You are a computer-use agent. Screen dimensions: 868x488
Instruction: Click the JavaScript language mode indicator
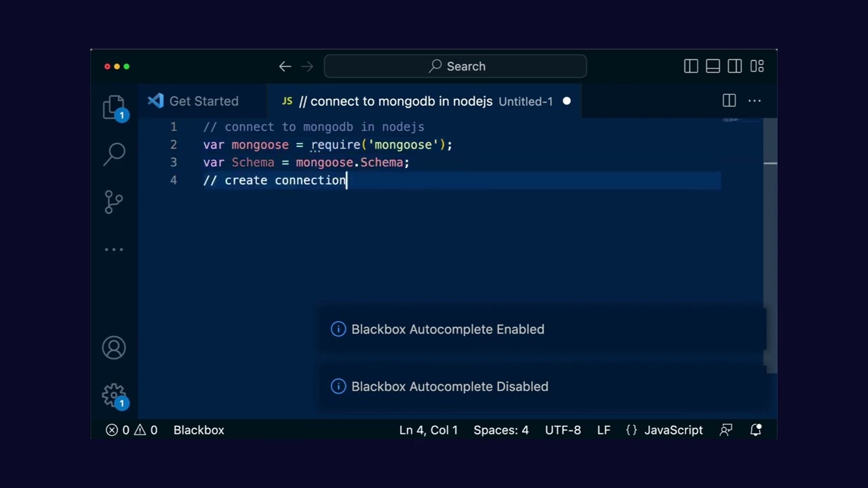coord(673,430)
